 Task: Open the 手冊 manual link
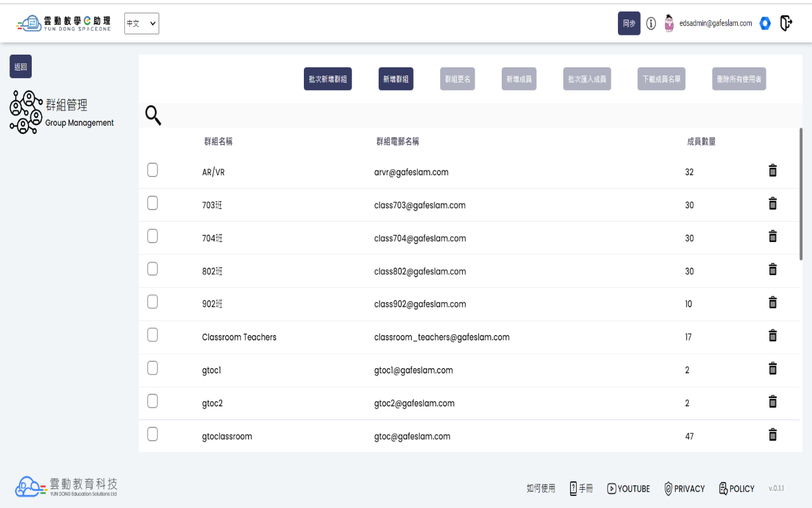(x=581, y=488)
